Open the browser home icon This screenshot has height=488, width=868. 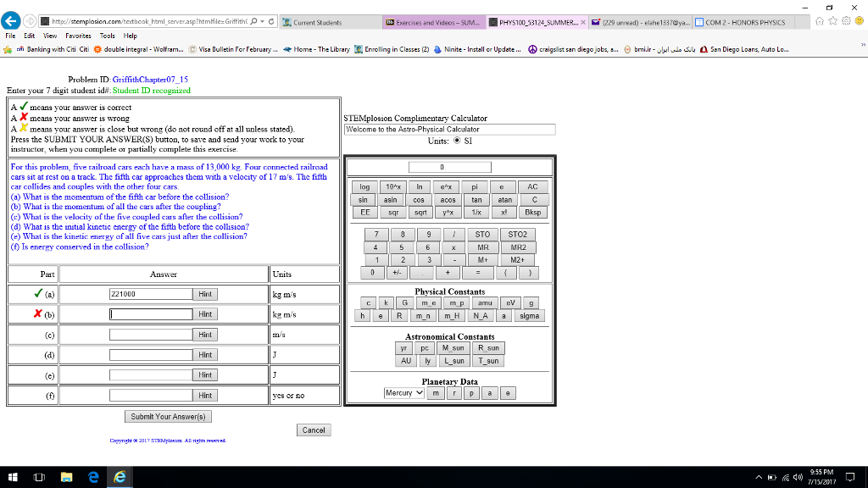(820, 21)
